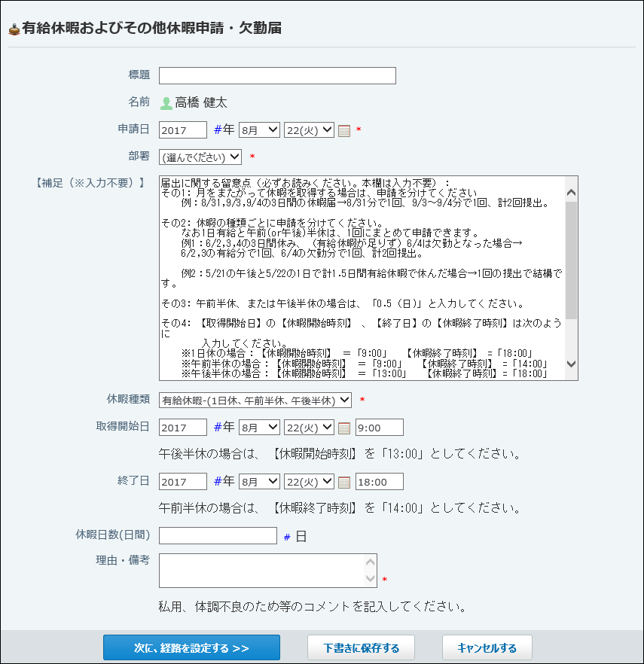Open the 申請日 month dropdown
This screenshot has width=644, height=664.
coord(259,130)
